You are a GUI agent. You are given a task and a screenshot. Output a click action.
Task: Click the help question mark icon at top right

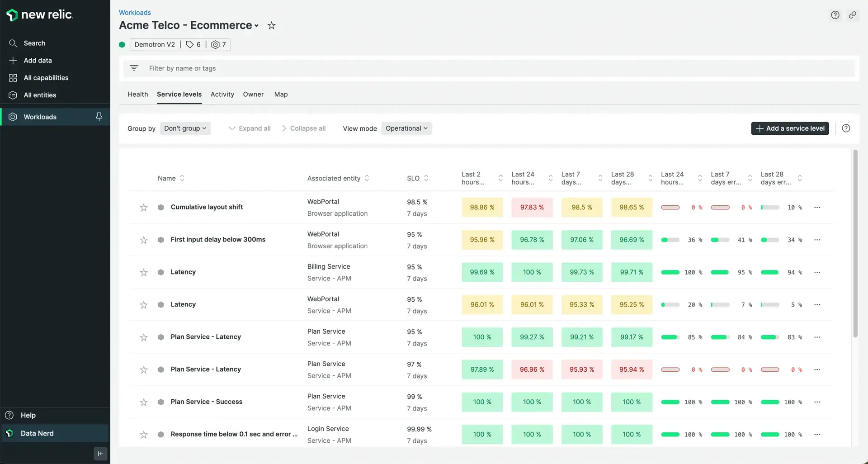tap(835, 15)
